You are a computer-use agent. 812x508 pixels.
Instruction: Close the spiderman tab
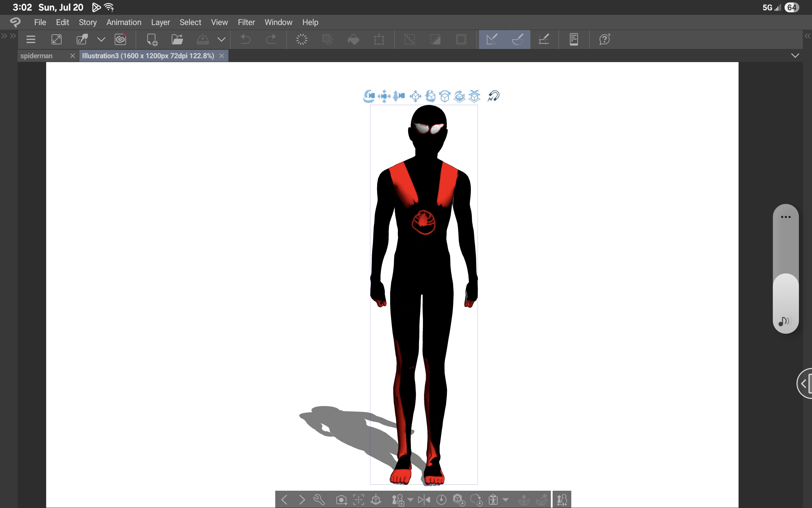[73, 56]
